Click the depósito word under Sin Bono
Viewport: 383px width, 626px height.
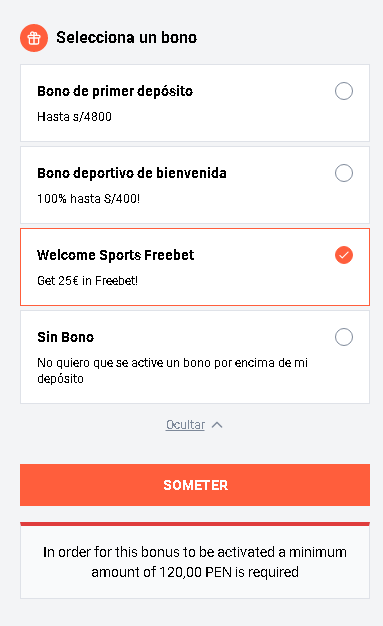pyautogui.click(x=60, y=379)
